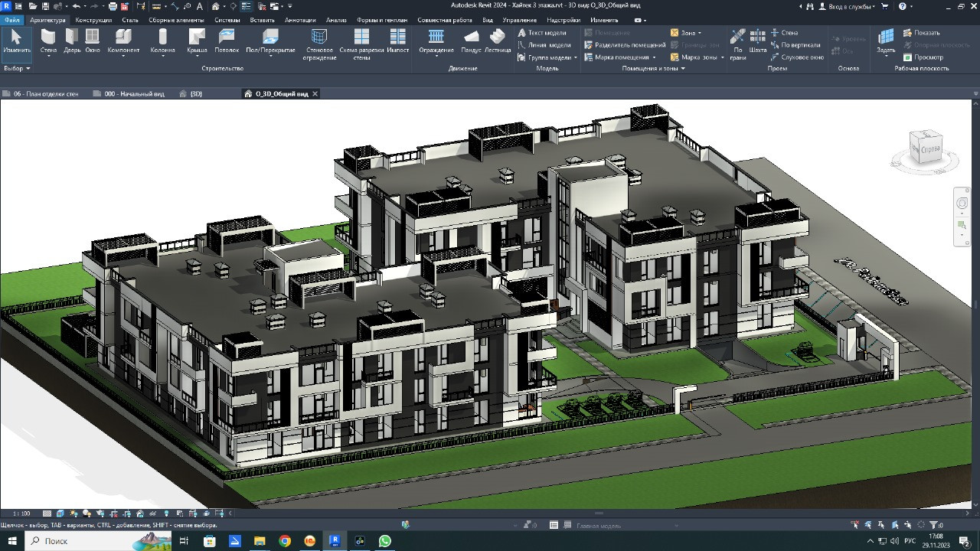Expand the Выбор panel dropdown
The height and width of the screenshot is (551, 980).
pos(17,68)
